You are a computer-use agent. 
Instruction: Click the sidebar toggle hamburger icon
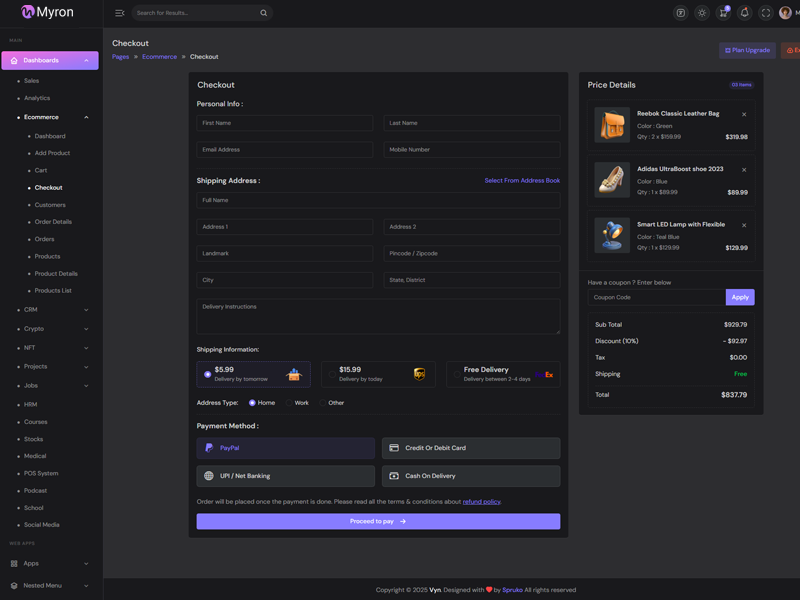point(120,13)
